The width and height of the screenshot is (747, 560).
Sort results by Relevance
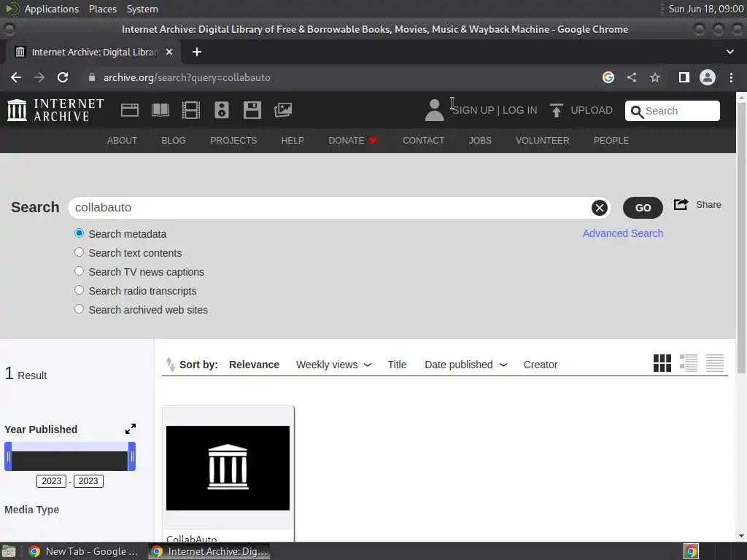254,365
